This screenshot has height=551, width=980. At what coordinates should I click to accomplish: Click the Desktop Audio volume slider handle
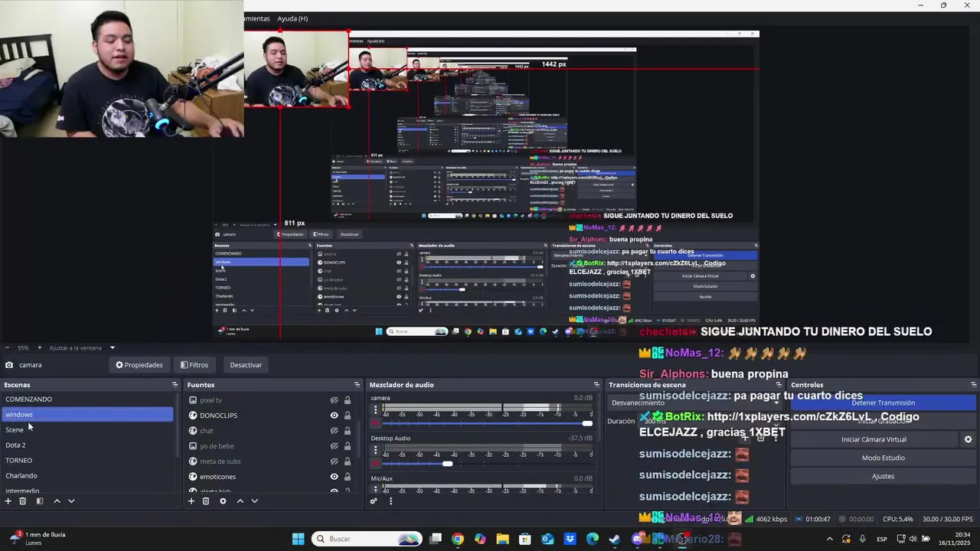point(447,463)
